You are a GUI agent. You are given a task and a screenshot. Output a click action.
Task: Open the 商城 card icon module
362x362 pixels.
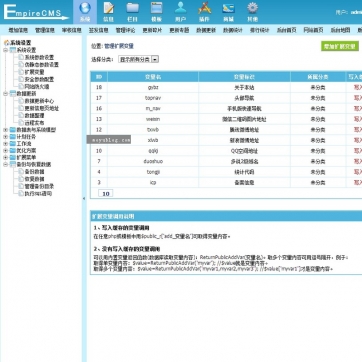click(228, 12)
